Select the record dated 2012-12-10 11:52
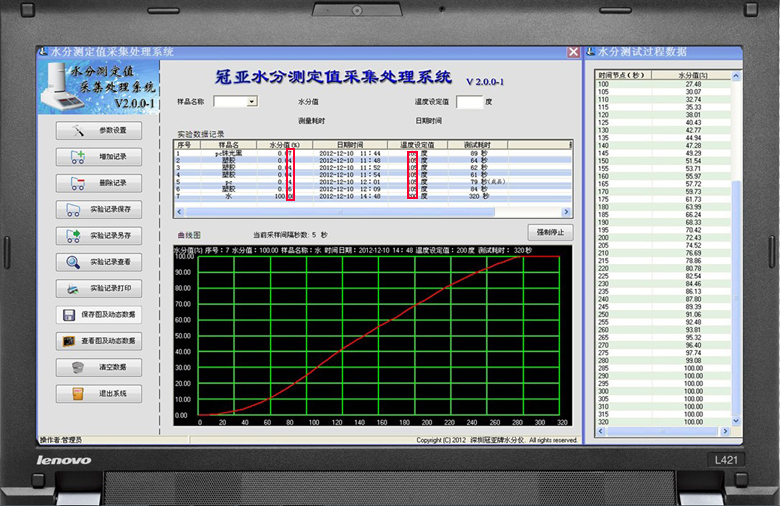Image resolution: width=780 pixels, height=506 pixels. tap(372, 168)
